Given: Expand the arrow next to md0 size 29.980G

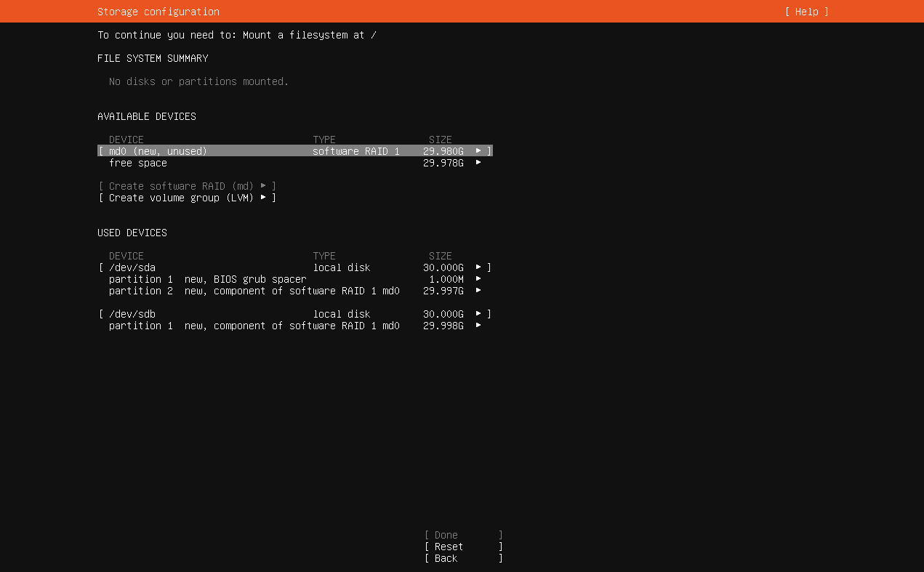Looking at the screenshot, I should point(478,151).
